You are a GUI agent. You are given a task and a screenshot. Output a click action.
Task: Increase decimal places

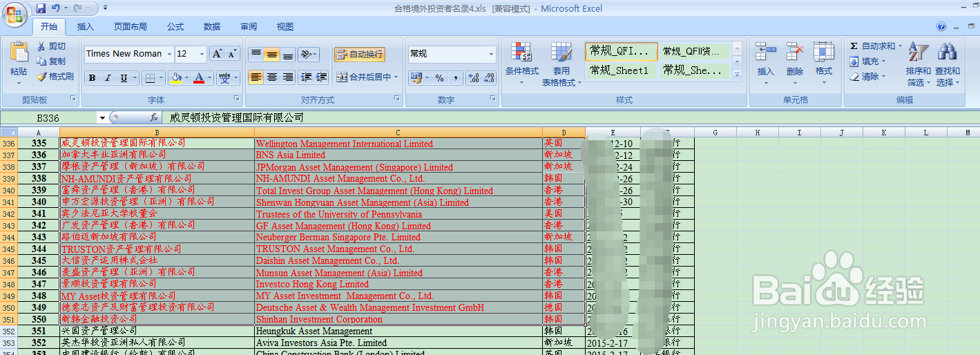[474, 78]
